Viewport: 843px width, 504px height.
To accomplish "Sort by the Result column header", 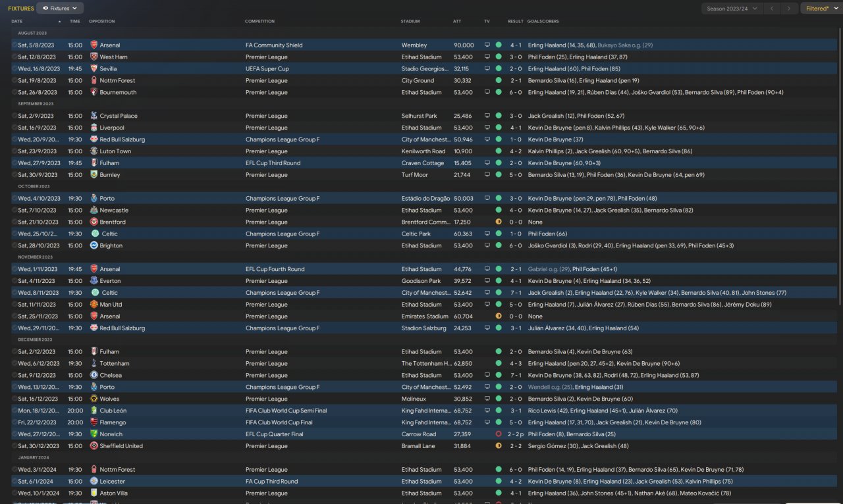I will click(516, 22).
